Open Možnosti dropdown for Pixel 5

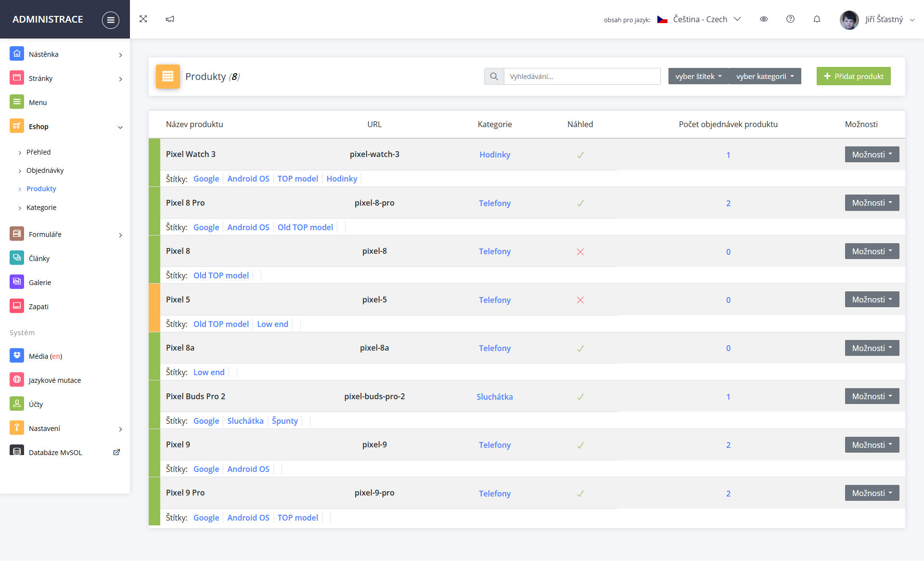pyautogui.click(x=872, y=300)
